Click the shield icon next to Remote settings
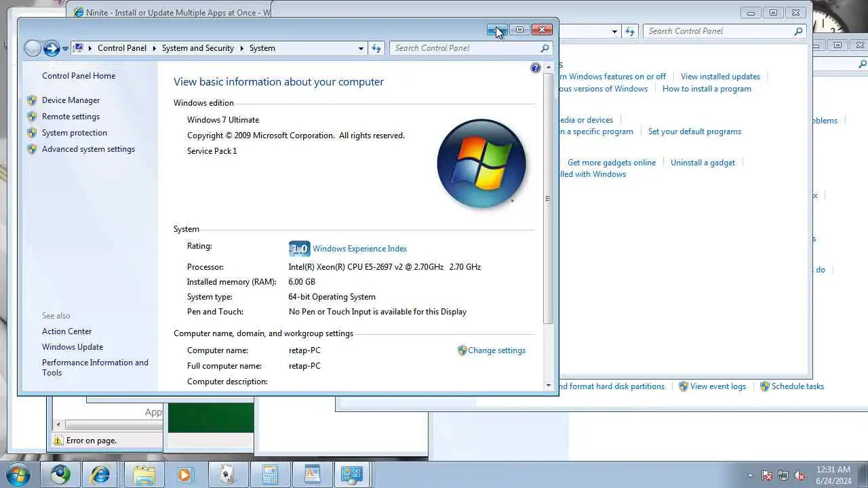This screenshot has width=868, height=488. [32, 117]
